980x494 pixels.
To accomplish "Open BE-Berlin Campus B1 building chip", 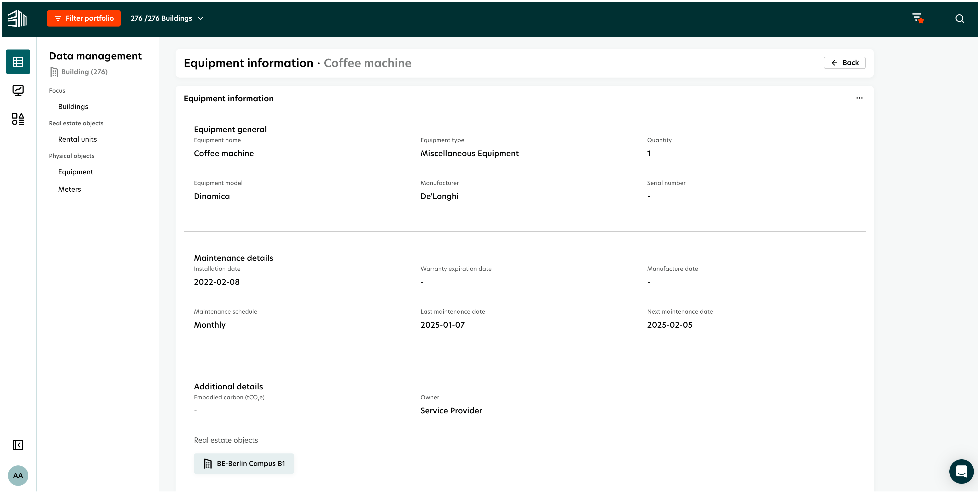I will (x=244, y=464).
